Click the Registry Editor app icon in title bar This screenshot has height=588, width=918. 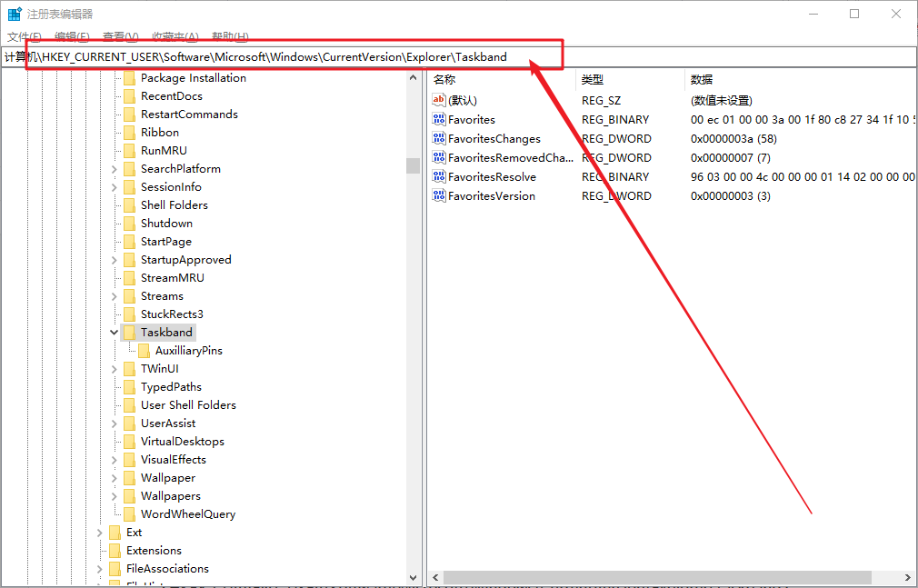coord(15,14)
